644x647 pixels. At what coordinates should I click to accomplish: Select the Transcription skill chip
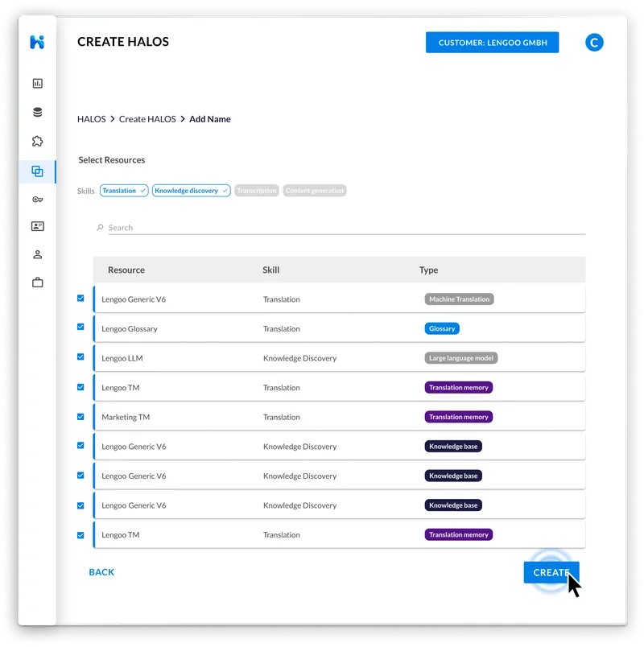pos(257,191)
